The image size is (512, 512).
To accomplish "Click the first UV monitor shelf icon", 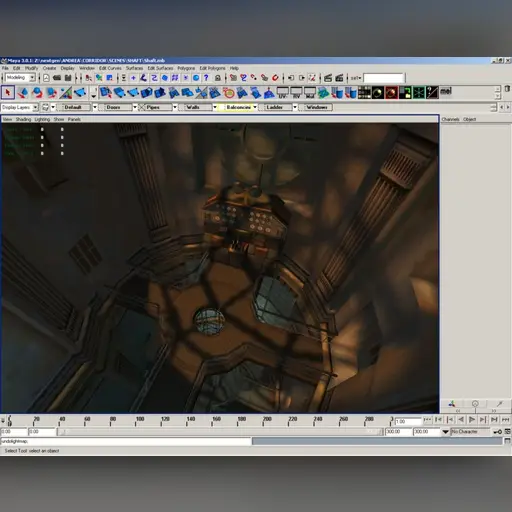I will click(x=283, y=93).
